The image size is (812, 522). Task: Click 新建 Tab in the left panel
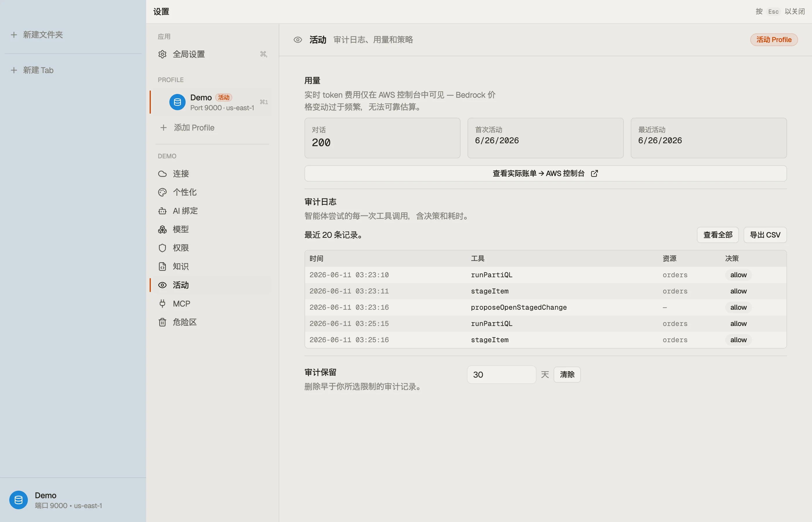[x=38, y=70]
